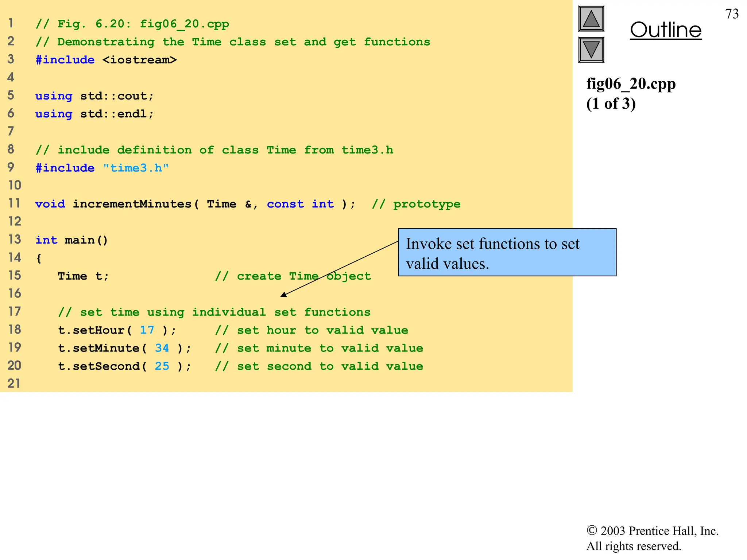747x560 pixels.
Task: Click the 't.setHour( 17 );' statement
Action: coord(117,330)
